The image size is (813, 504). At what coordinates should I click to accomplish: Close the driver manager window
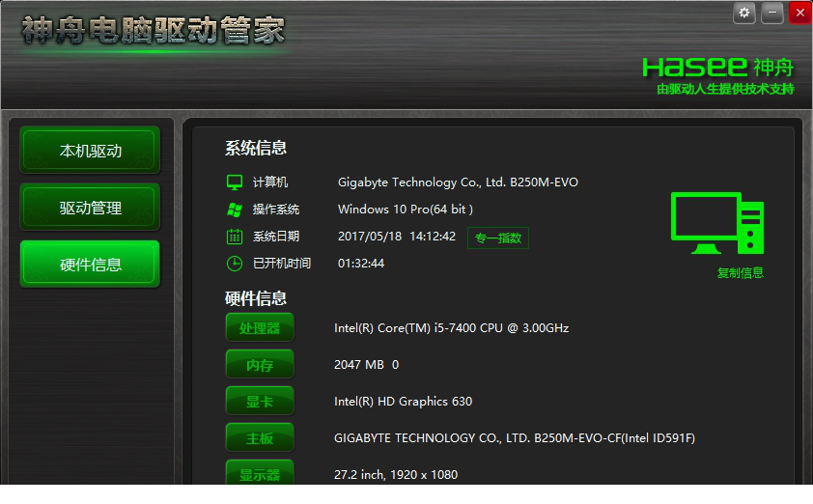800,13
